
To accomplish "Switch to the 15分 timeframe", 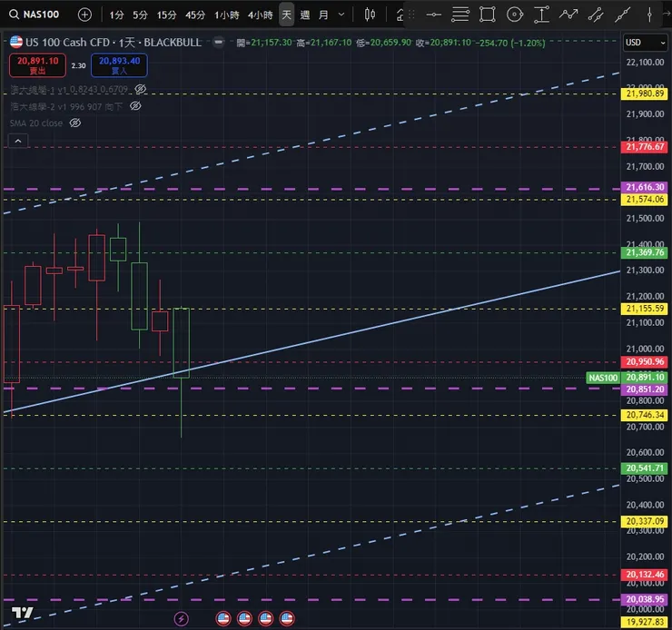I will (x=167, y=15).
